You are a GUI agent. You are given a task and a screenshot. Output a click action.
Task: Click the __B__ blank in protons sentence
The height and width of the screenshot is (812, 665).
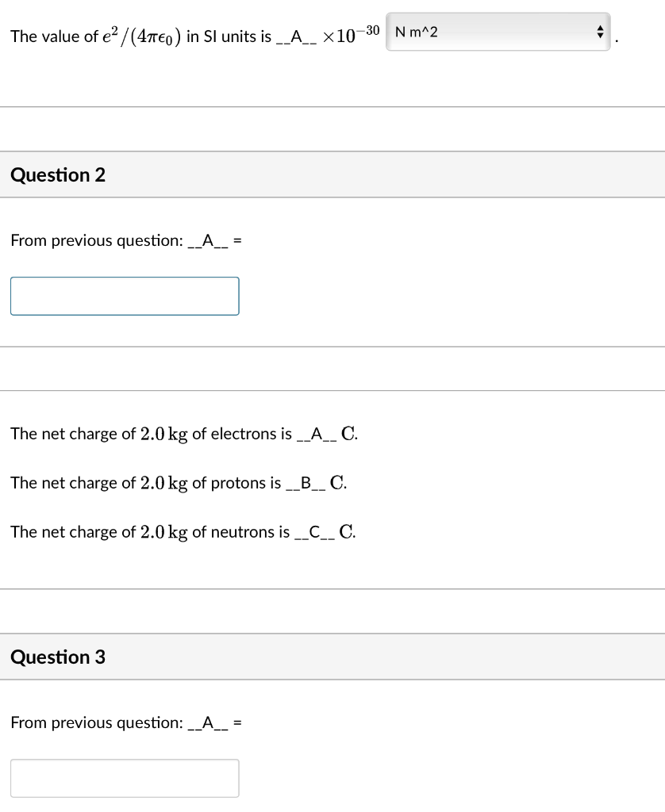[x=305, y=483]
